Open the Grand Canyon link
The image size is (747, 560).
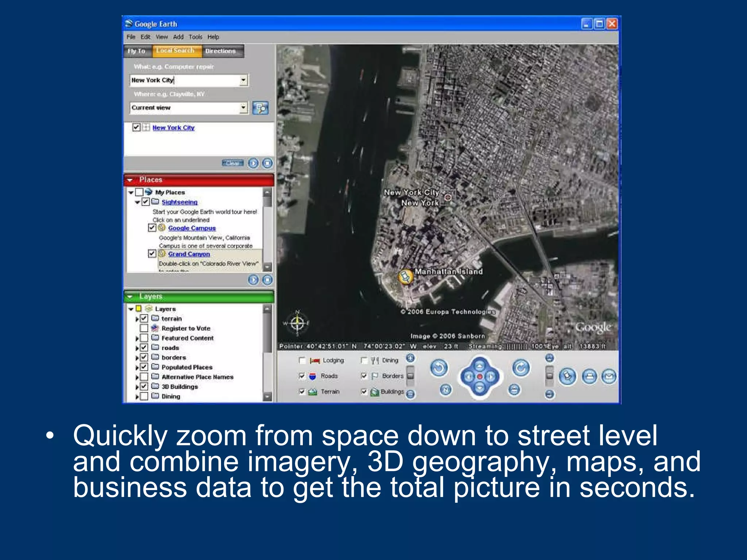pos(189,254)
